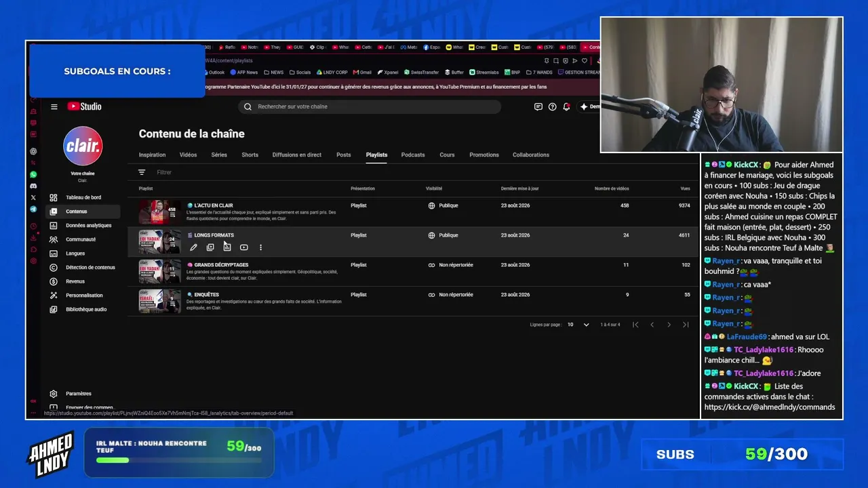Change visibility 'Publique' of LONGS FORMATS
Viewport: 868px width, 488px height.
click(443, 235)
